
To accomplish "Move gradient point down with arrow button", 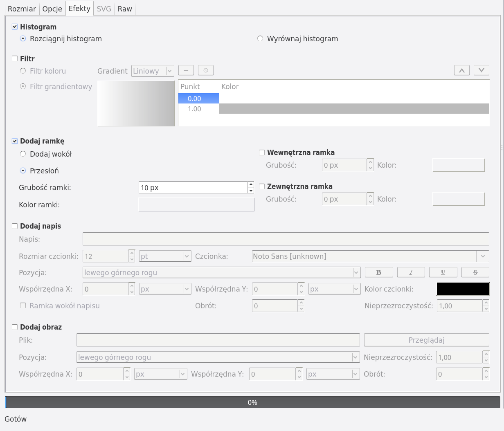I will click(x=482, y=70).
